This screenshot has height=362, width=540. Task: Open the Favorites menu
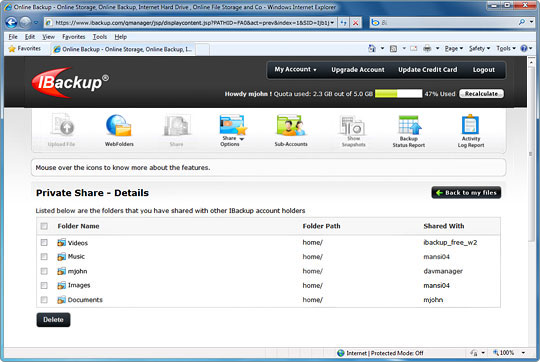pyautogui.click(x=74, y=37)
